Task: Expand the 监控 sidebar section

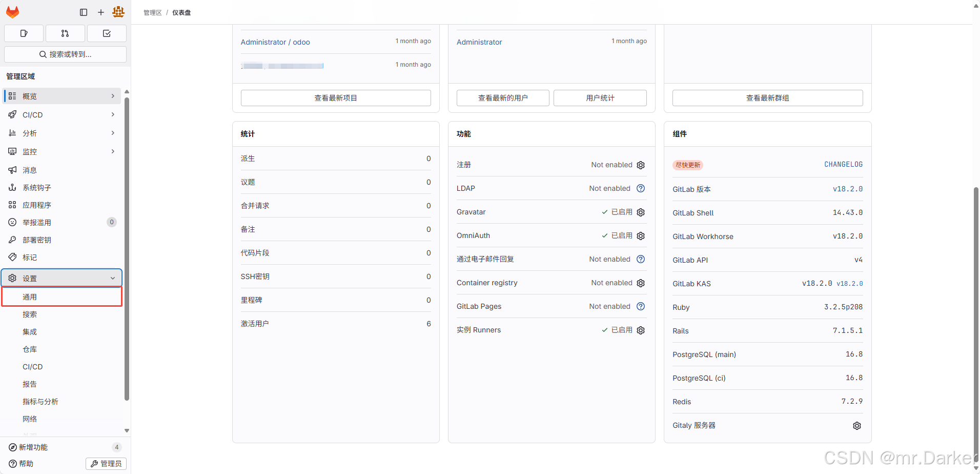Action: (x=62, y=151)
